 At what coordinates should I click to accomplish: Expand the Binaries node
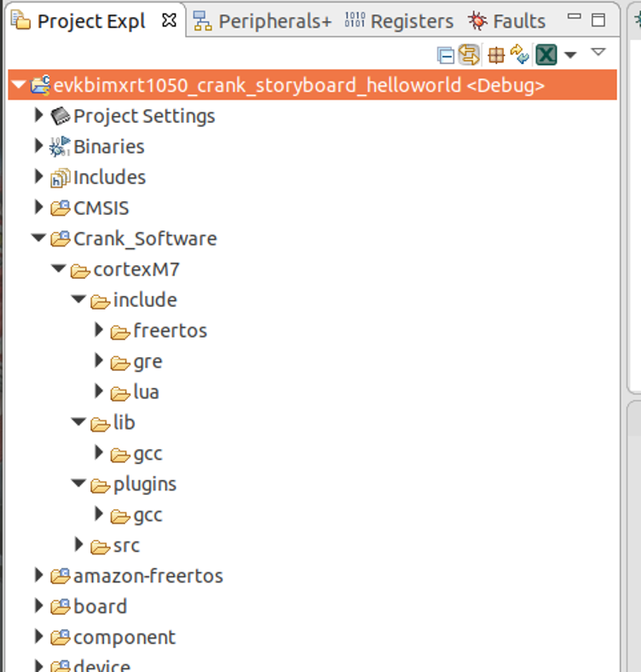[39, 146]
